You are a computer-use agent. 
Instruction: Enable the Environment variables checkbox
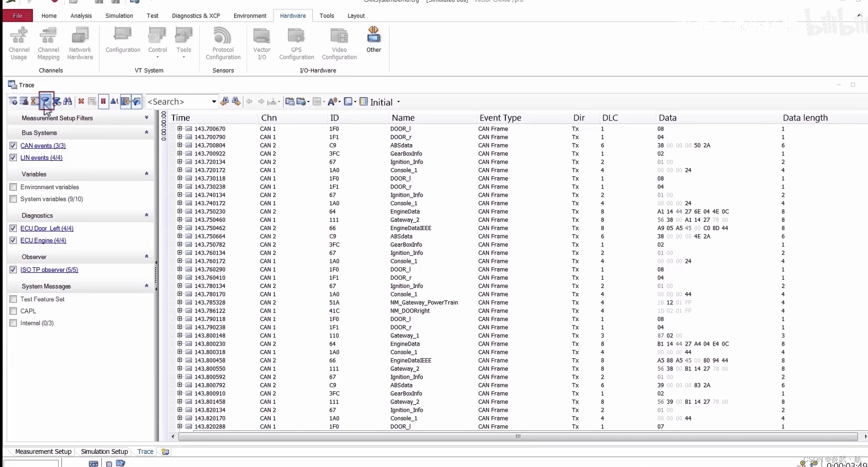tap(13, 187)
